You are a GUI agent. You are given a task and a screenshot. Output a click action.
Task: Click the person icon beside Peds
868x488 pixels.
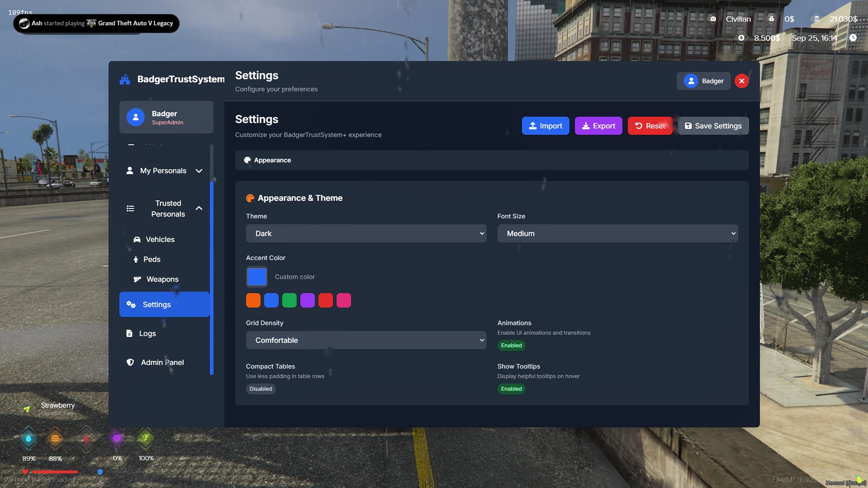pyautogui.click(x=136, y=260)
